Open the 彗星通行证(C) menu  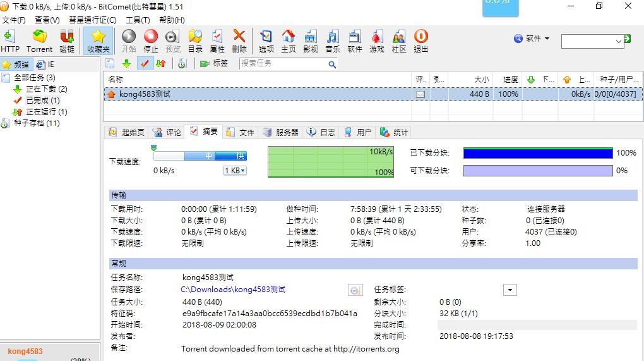tap(93, 20)
